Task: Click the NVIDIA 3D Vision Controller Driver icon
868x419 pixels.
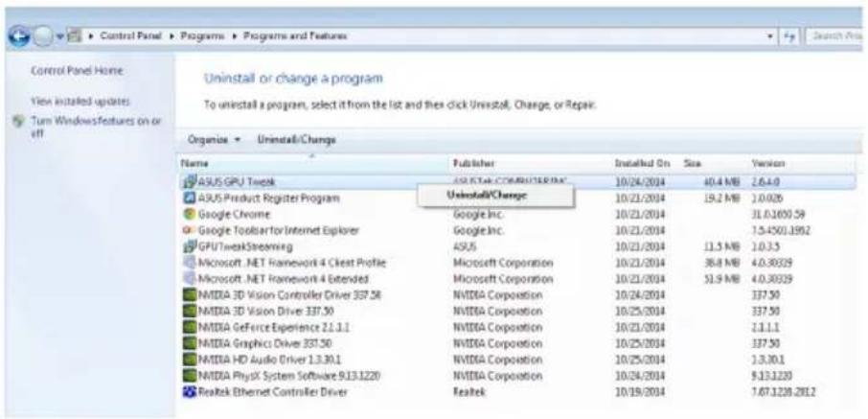Action: click(190, 295)
